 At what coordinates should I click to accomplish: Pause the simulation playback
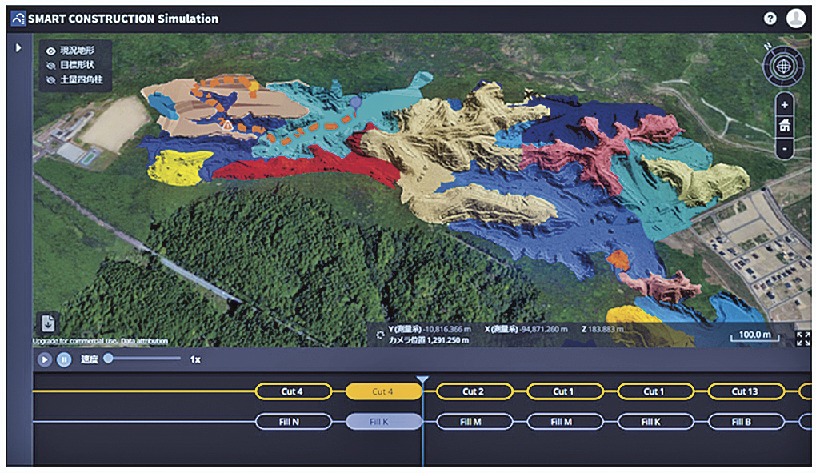64,360
